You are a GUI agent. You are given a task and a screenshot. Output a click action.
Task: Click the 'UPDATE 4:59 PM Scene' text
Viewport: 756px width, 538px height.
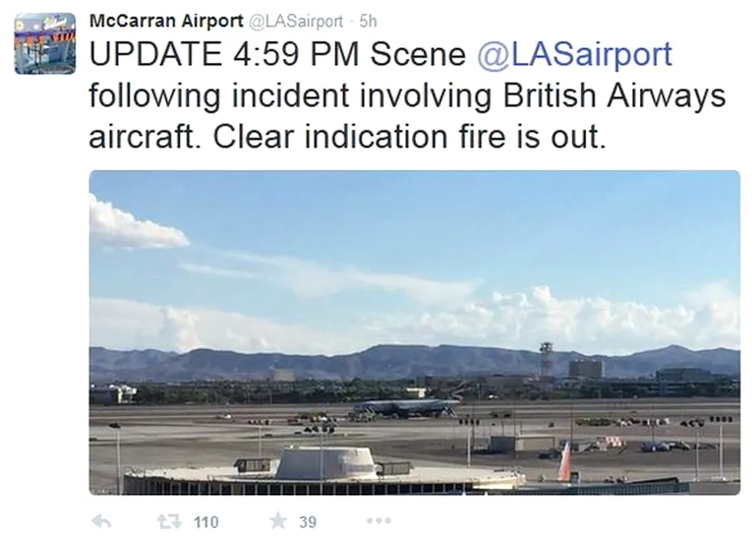[x=277, y=54]
